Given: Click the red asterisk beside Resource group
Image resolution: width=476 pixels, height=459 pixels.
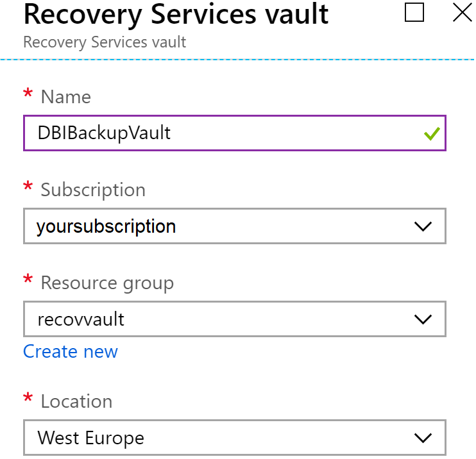Looking at the screenshot, I should (28, 281).
